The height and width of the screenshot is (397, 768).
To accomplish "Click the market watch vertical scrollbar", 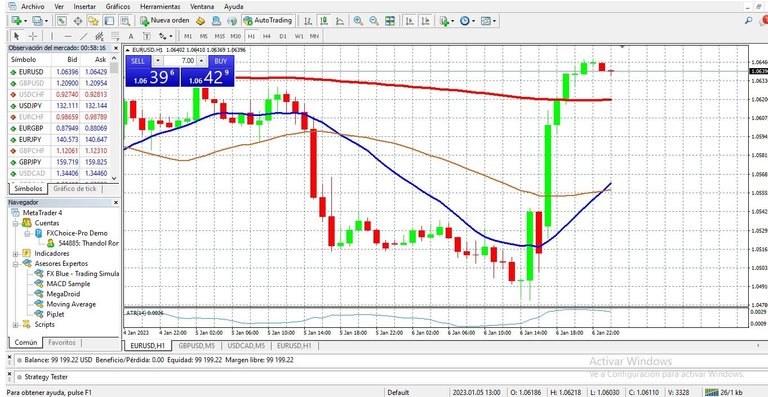I will [x=114, y=122].
